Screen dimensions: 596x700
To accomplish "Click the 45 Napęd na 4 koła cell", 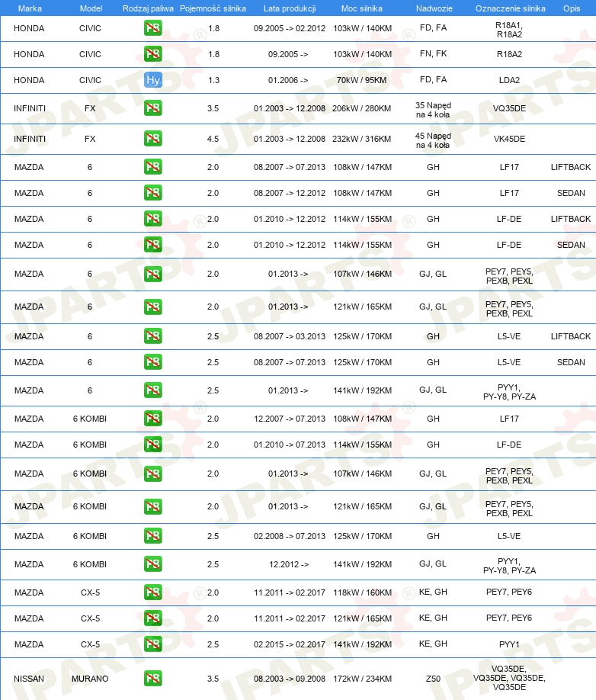I will coord(433,140).
